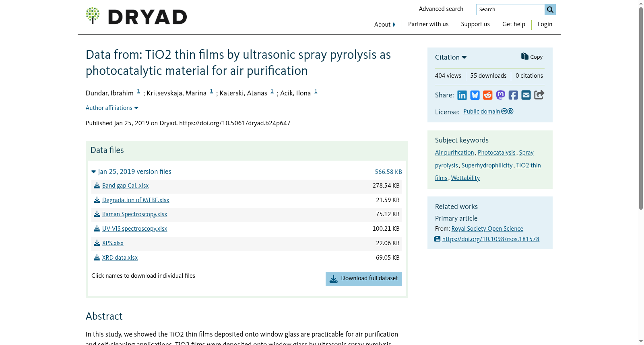The image size is (644, 345).
Task: Open Advanced search
Action: click(441, 9)
